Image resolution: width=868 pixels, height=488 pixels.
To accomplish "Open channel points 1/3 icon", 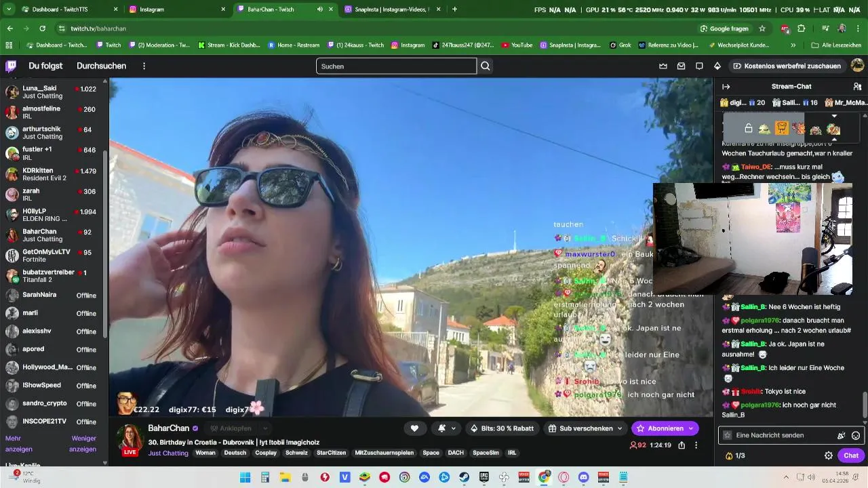I will click(735, 455).
